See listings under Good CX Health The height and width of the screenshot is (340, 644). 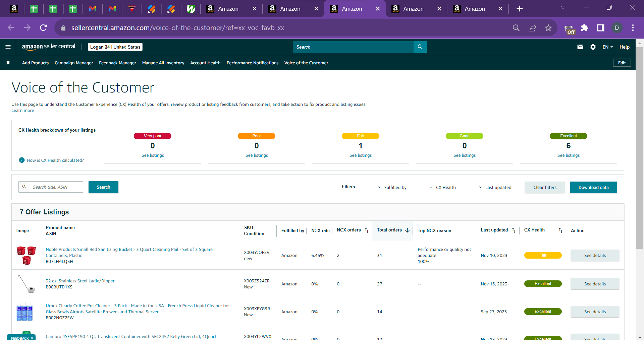465,155
